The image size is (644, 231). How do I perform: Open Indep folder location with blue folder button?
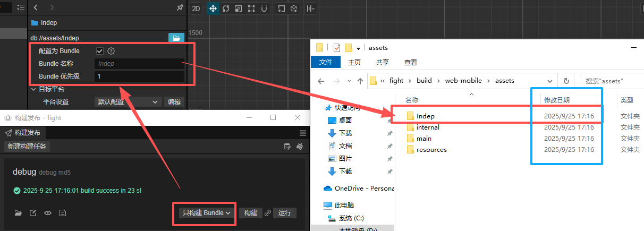click(176, 38)
